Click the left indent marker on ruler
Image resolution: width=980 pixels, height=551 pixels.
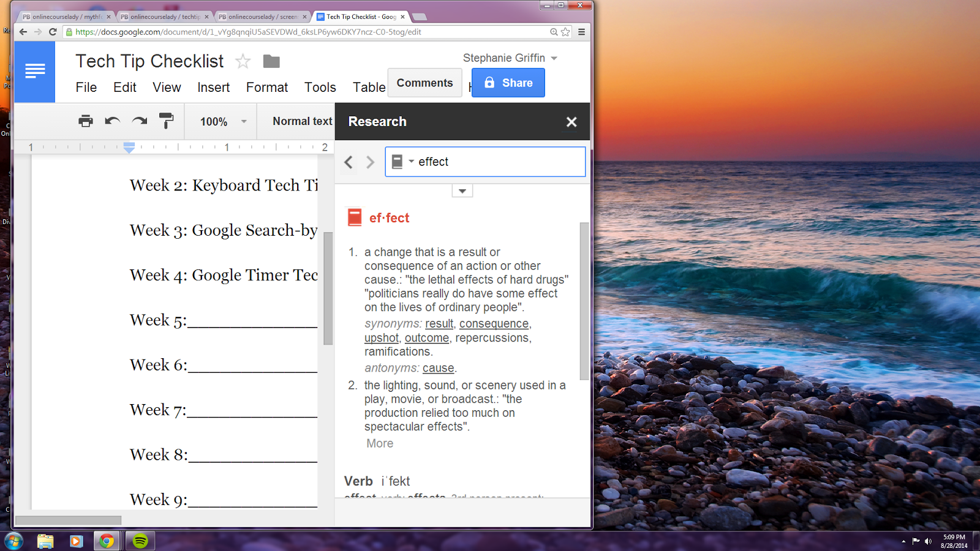[x=129, y=148]
